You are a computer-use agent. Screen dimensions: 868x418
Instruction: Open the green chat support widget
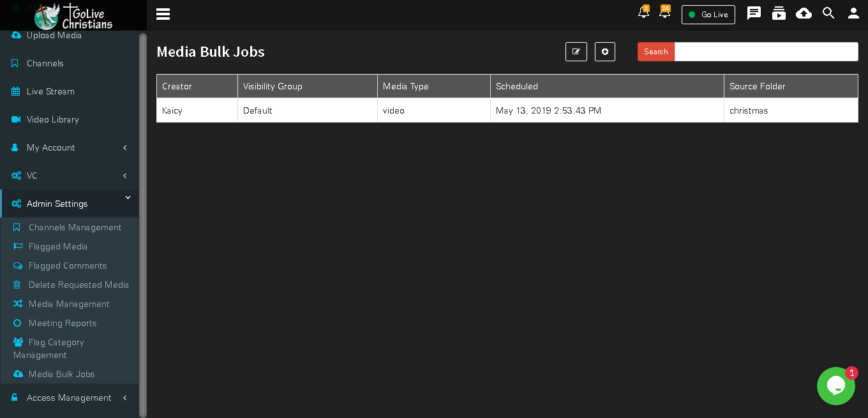(836, 386)
